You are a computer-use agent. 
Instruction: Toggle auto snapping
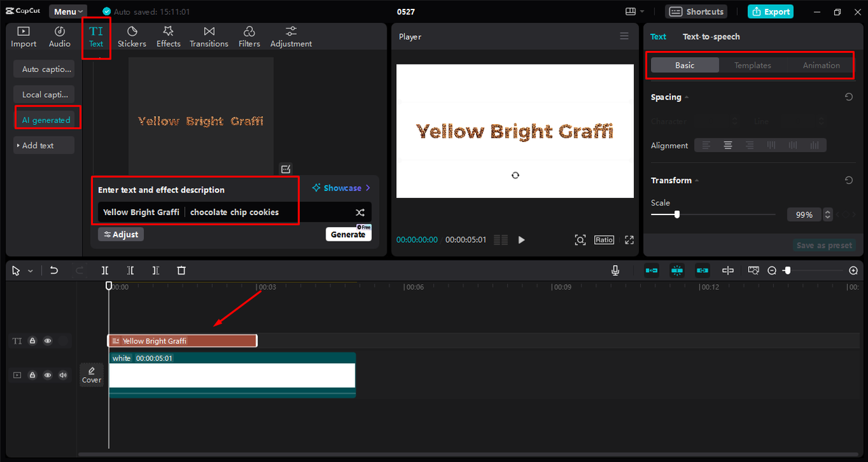coord(677,271)
